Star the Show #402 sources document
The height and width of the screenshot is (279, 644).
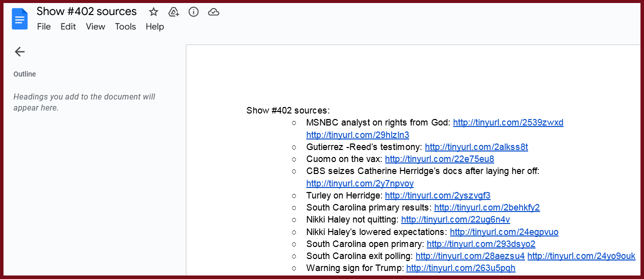pos(154,12)
